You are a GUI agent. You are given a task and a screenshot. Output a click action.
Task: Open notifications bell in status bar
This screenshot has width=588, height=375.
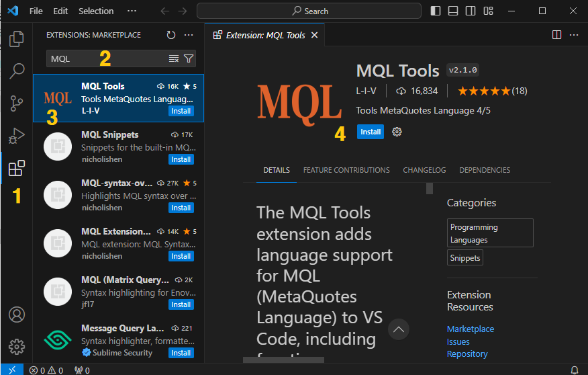click(x=574, y=370)
